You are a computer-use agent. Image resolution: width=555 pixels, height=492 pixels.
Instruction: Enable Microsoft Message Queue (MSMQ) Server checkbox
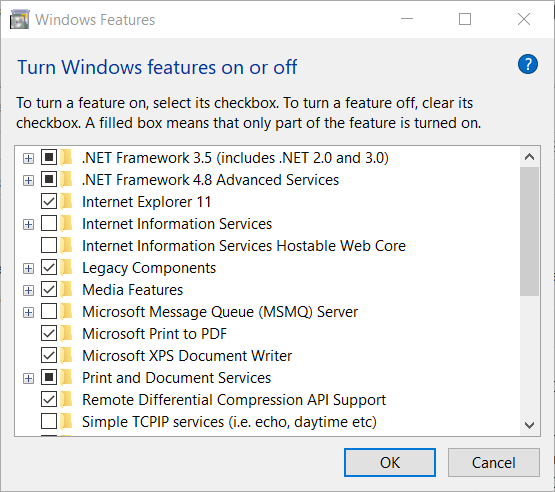[49, 311]
